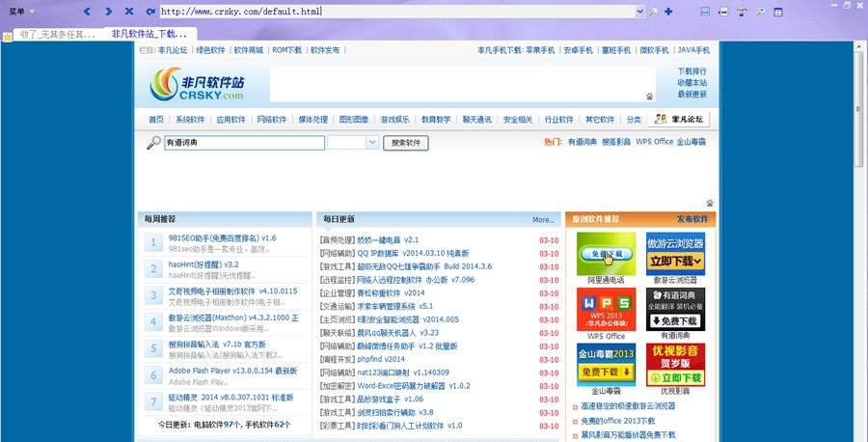This screenshot has width=868, height=442.
Task: Open the 网络软件 category
Action: click(272, 119)
